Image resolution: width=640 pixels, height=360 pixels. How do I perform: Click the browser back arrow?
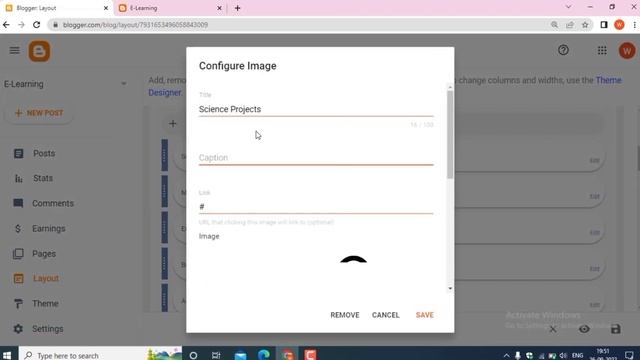[6, 25]
